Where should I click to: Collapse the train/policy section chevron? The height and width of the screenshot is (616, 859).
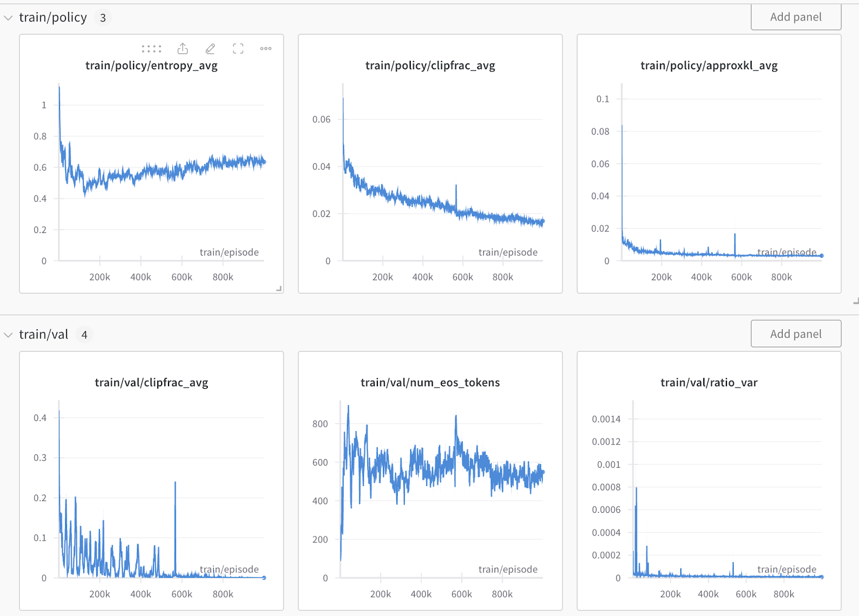(x=8, y=18)
